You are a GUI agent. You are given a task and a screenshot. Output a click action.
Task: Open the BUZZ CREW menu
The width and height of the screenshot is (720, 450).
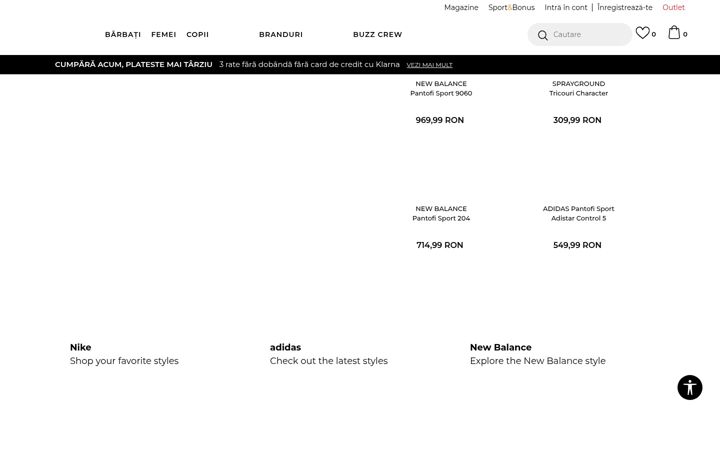[x=377, y=34]
